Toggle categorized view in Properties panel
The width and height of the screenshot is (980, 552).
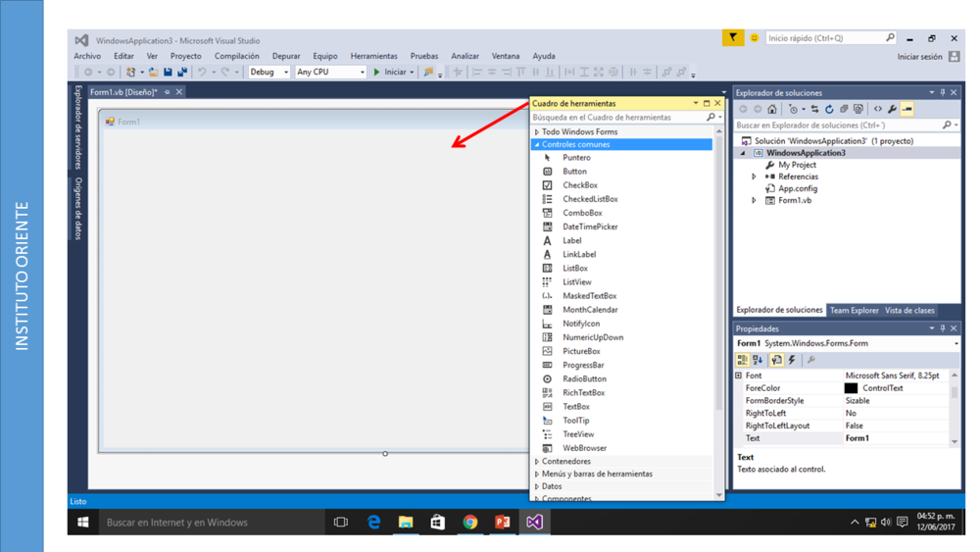[743, 360]
